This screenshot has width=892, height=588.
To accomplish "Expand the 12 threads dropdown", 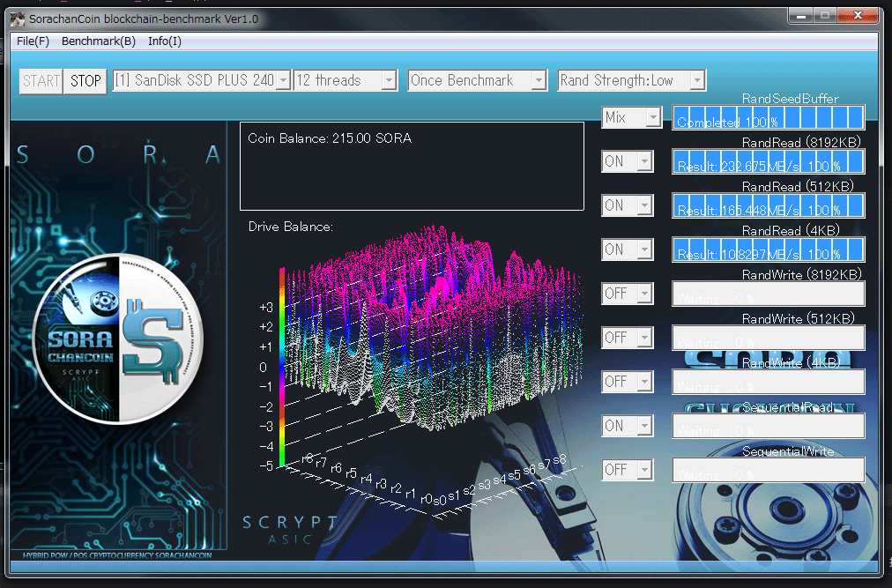I will pyautogui.click(x=346, y=80).
